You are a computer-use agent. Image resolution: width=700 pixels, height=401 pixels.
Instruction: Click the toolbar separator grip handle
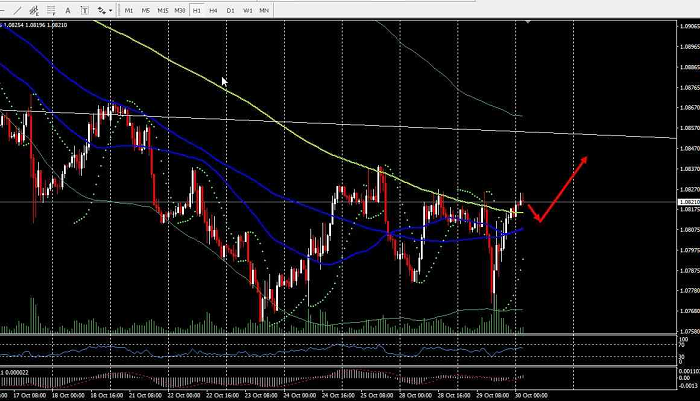[118, 10]
